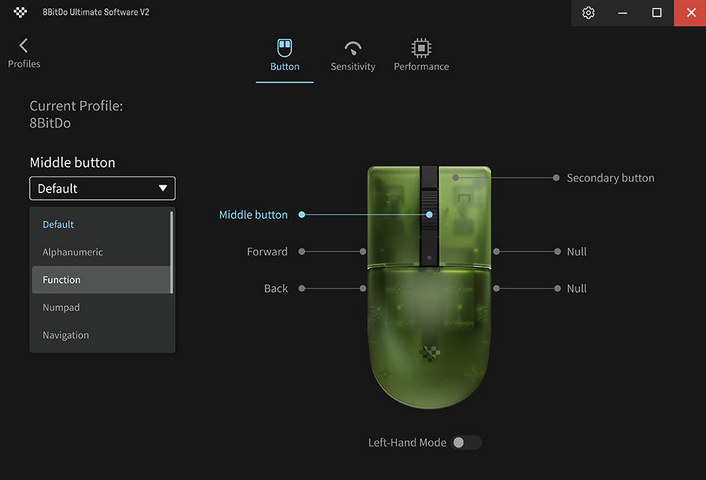This screenshot has width=706, height=480.
Task: Select the Forward button label
Action: pyautogui.click(x=267, y=252)
